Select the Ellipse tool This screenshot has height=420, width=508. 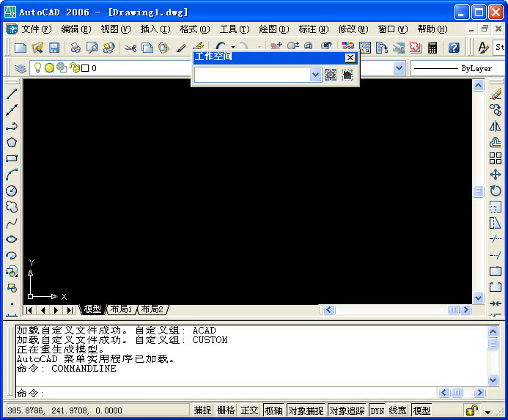(x=12, y=239)
